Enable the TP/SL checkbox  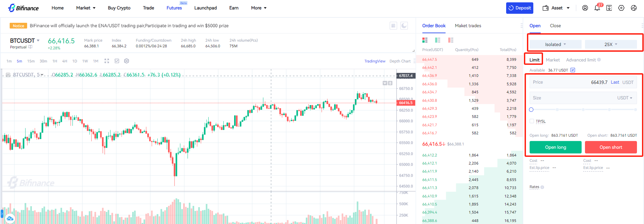click(532, 121)
